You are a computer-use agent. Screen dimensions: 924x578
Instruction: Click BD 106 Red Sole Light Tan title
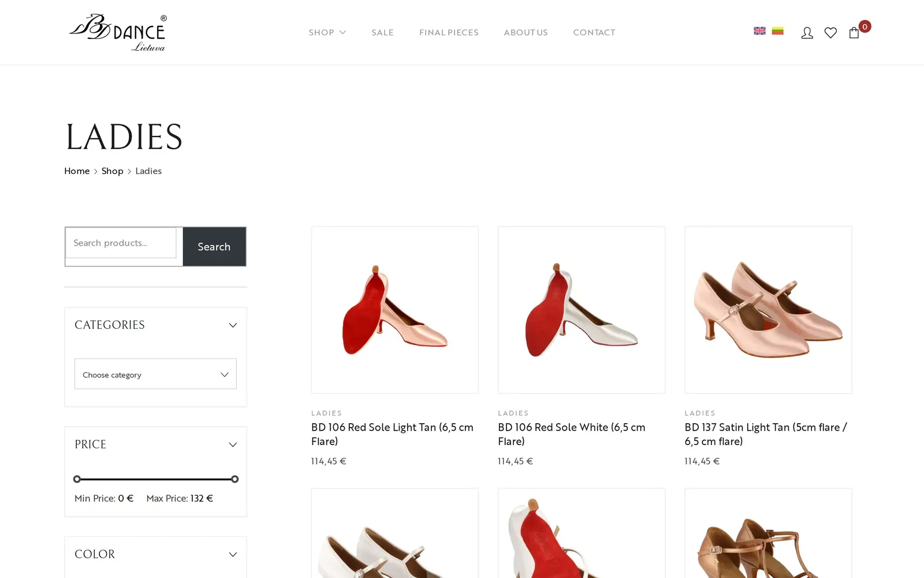(x=392, y=434)
